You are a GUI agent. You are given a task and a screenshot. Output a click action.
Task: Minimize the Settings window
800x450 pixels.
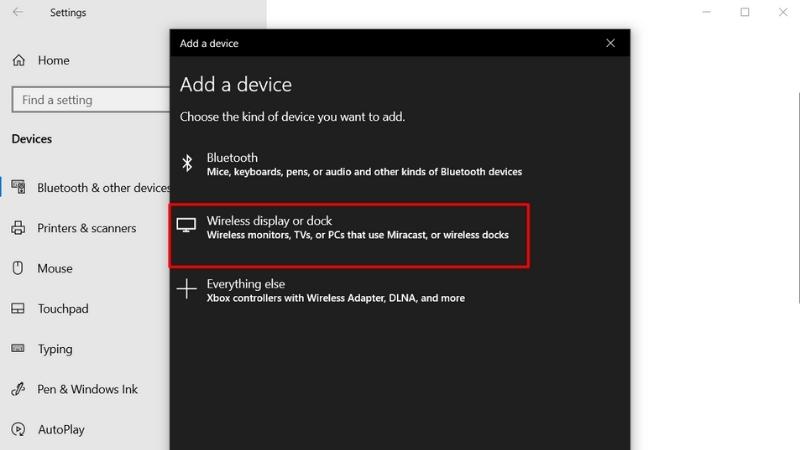tap(707, 12)
